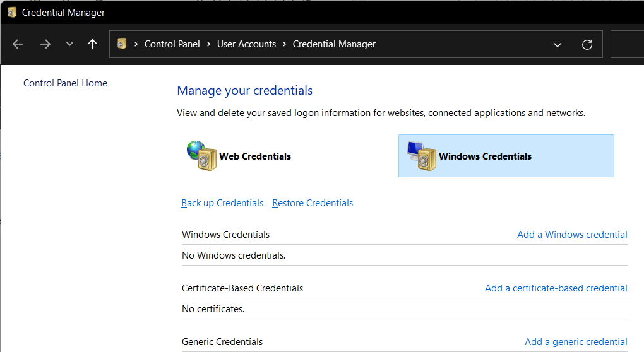Image resolution: width=644 pixels, height=352 pixels.
Task: Click the Manage your credentials heading
Action: tap(245, 91)
